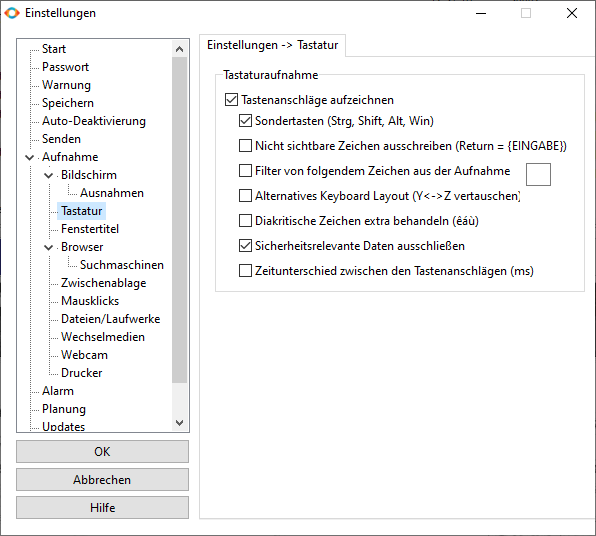Click the tree scrollbar down arrow
Screen dimensions: 596x536
click(179, 422)
